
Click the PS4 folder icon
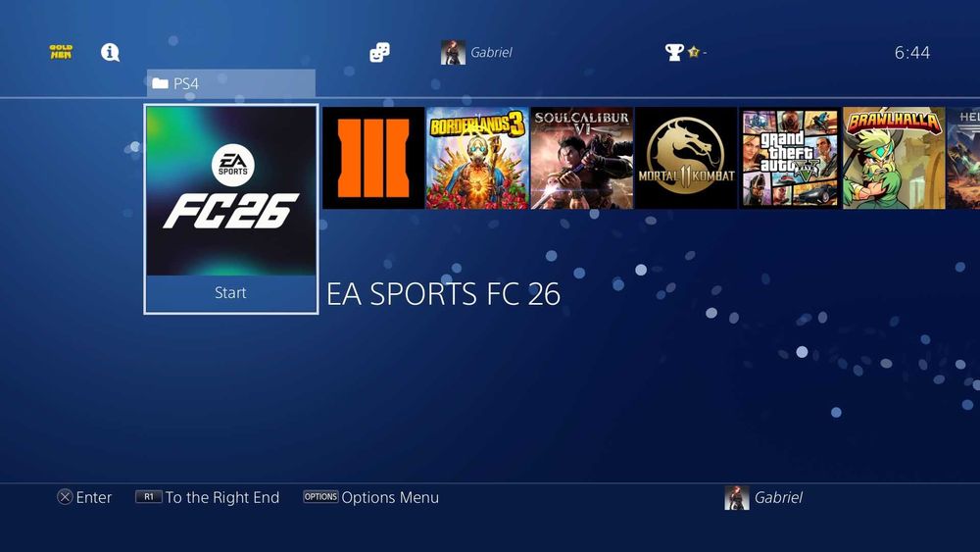pos(160,83)
